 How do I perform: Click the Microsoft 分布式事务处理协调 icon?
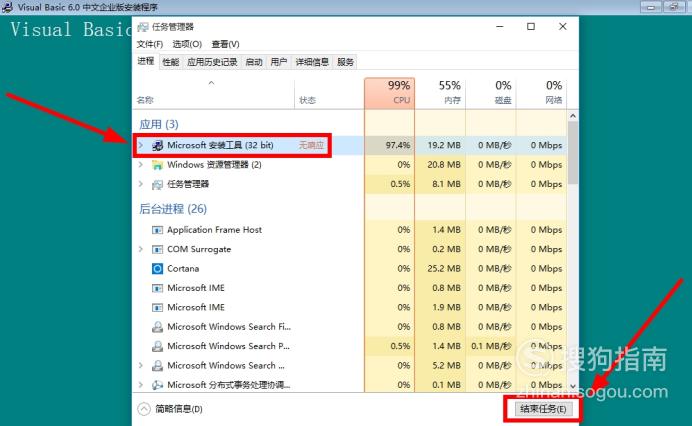click(157, 385)
